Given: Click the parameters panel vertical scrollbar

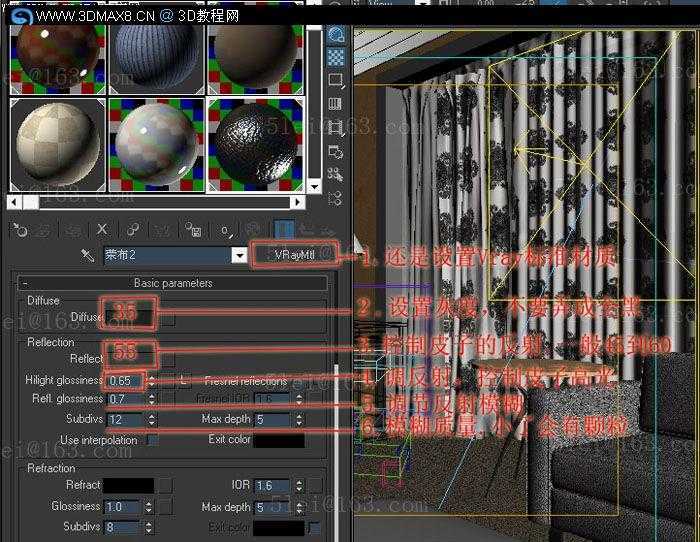Looking at the screenshot, I should [x=338, y=451].
